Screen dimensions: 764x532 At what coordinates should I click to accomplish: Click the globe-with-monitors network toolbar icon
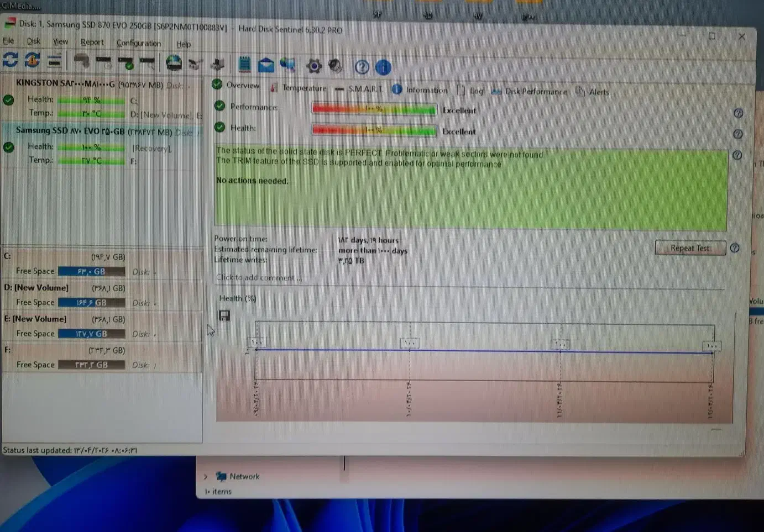click(287, 66)
